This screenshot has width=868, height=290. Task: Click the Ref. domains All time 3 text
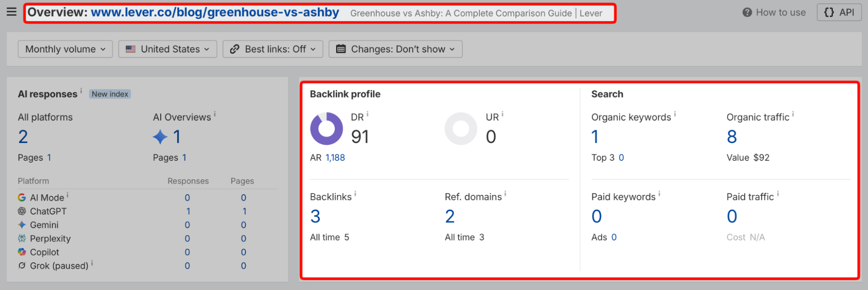pos(464,238)
